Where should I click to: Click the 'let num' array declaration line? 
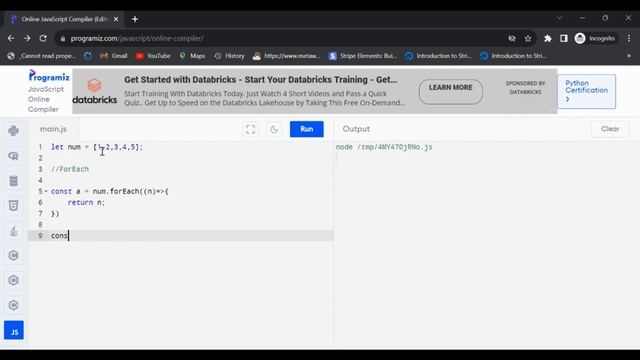coord(97,147)
